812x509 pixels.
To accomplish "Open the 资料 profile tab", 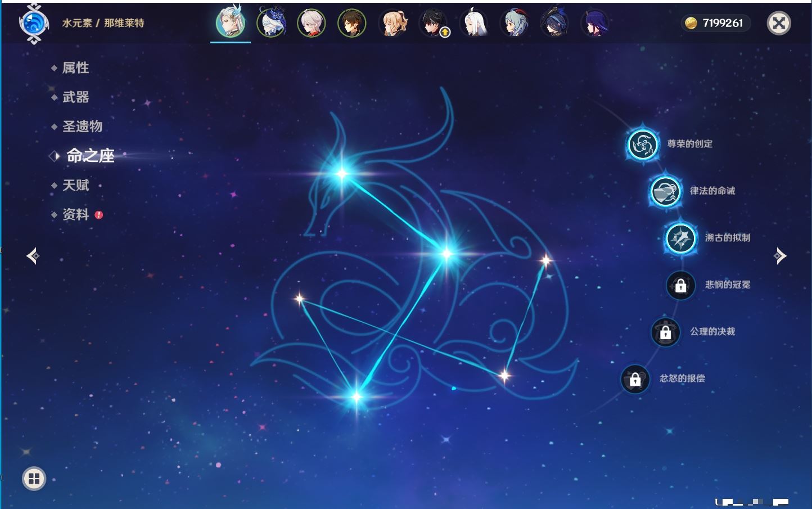I will [75, 214].
